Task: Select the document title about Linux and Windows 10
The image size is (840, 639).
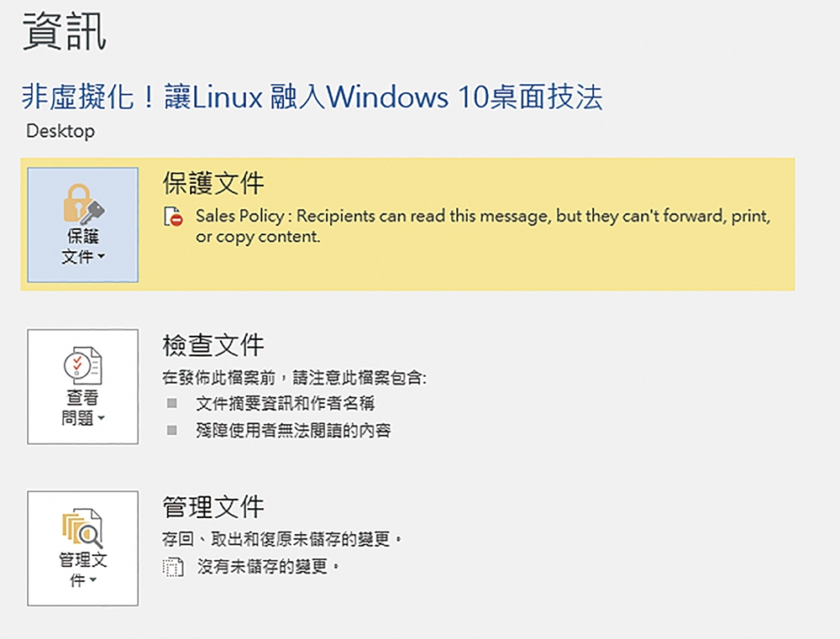Action: (312, 97)
